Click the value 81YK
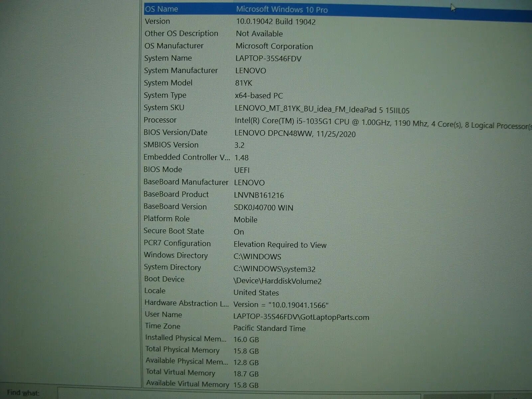 tap(244, 83)
